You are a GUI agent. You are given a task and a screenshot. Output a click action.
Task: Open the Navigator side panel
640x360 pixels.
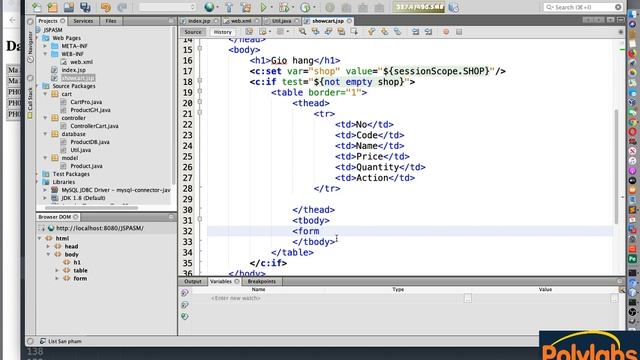(x=30, y=48)
